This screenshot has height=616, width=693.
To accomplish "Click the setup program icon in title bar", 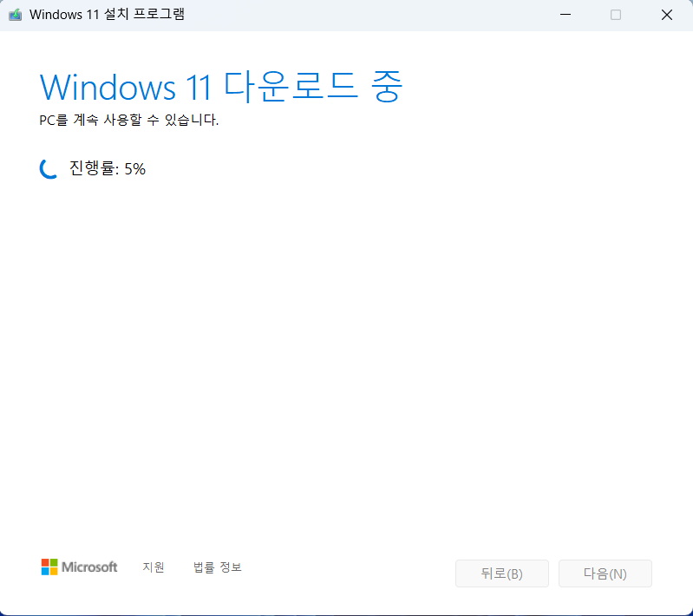I will coord(15,15).
